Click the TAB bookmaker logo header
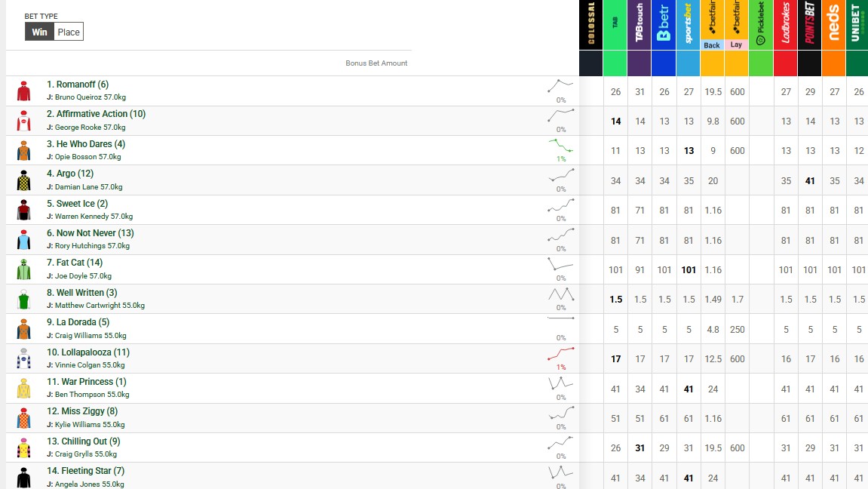The image size is (868, 489). click(x=615, y=25)
